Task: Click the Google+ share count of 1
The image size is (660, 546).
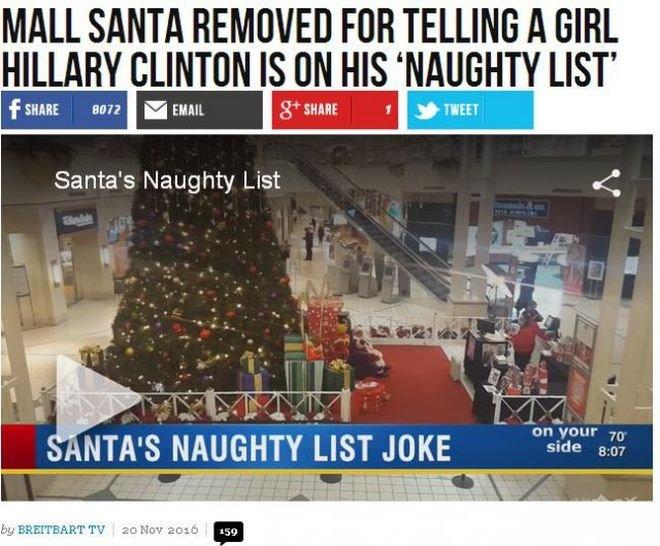Action: (x=388, y=110)
